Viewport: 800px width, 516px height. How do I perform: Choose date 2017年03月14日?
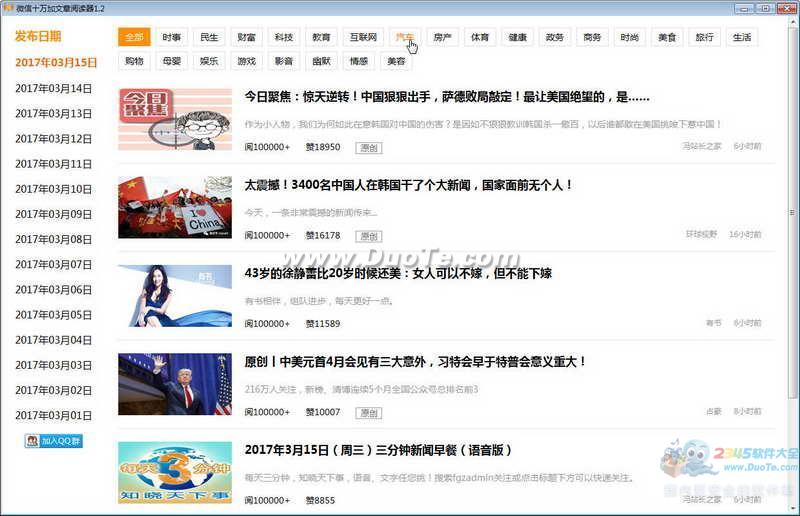(54, 88)
